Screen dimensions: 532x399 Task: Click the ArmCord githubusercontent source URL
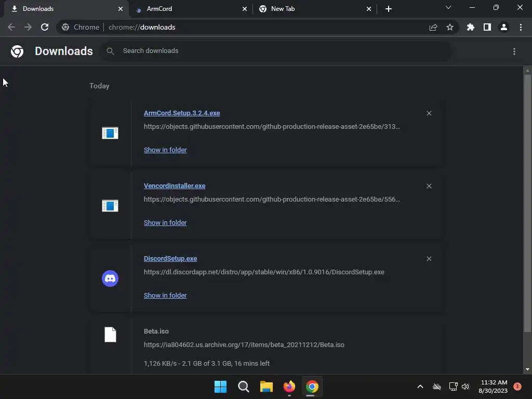point(272,127)
